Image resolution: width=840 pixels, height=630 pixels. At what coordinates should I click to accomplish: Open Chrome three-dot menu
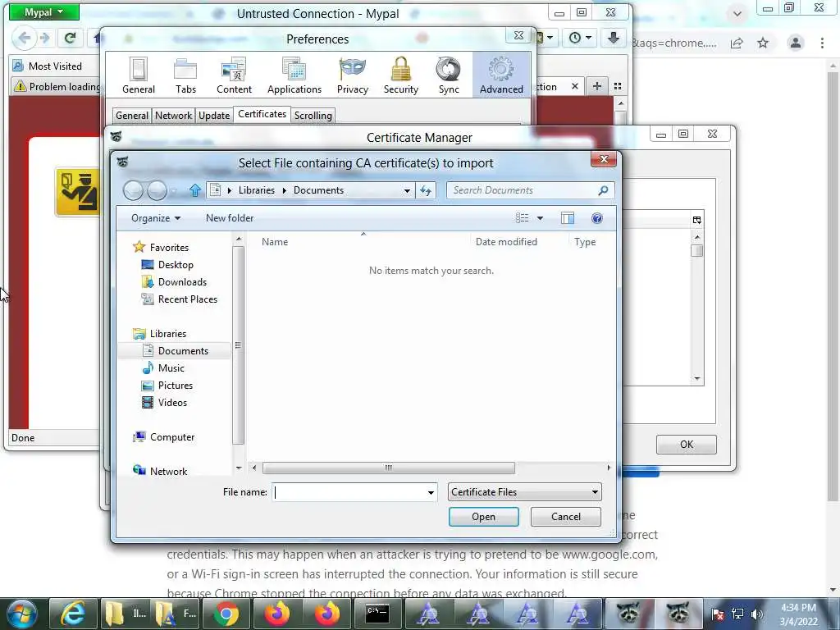click(x=822, y=43)
